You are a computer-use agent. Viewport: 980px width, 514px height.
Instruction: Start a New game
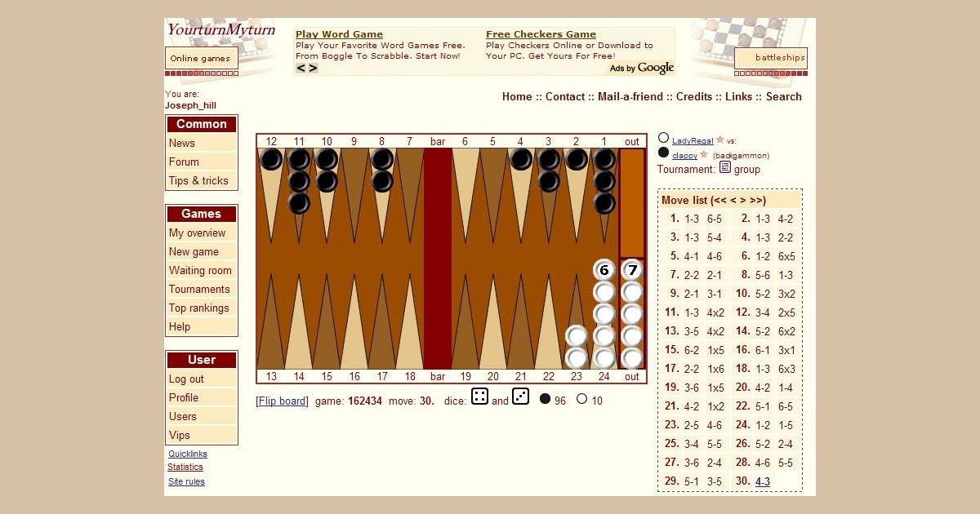point(202,251)
